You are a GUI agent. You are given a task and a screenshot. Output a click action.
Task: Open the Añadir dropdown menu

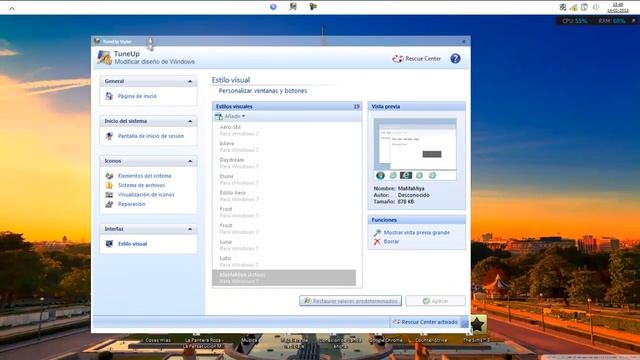point(230,116)
